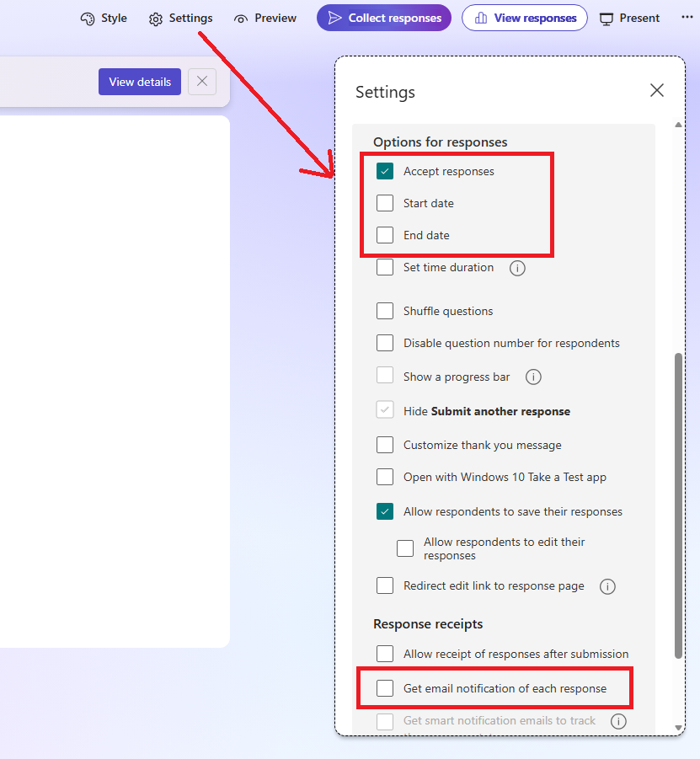Click the Response receipts heading

click(428, 624)
